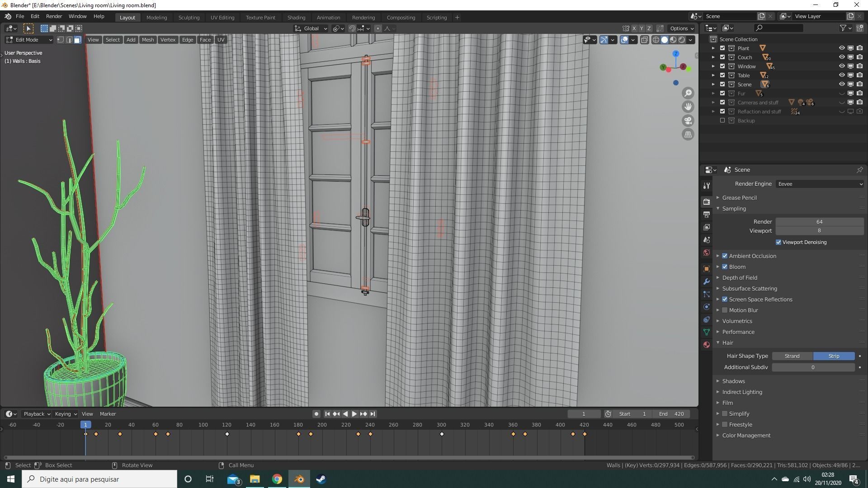
Task: Expand the Depth of Field panel
Action: tap(740, 278)
